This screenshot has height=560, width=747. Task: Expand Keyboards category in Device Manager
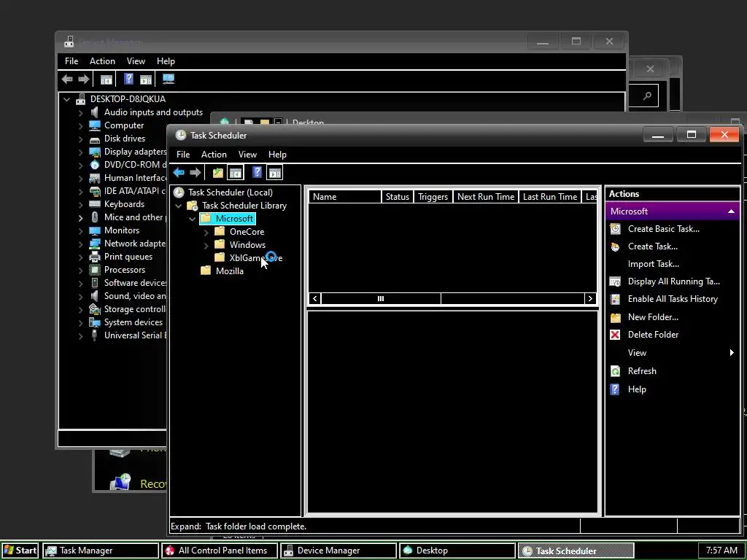coord(80,205)
